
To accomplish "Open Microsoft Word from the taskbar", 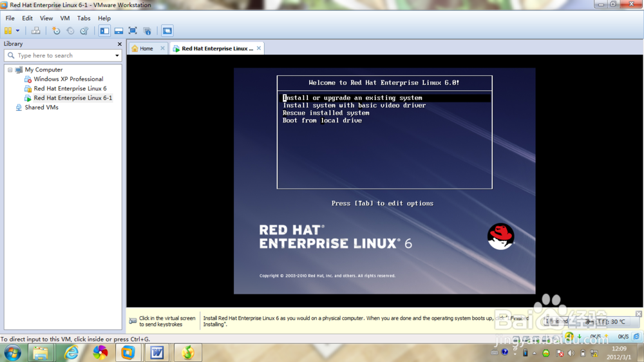I will click(157, 353).
